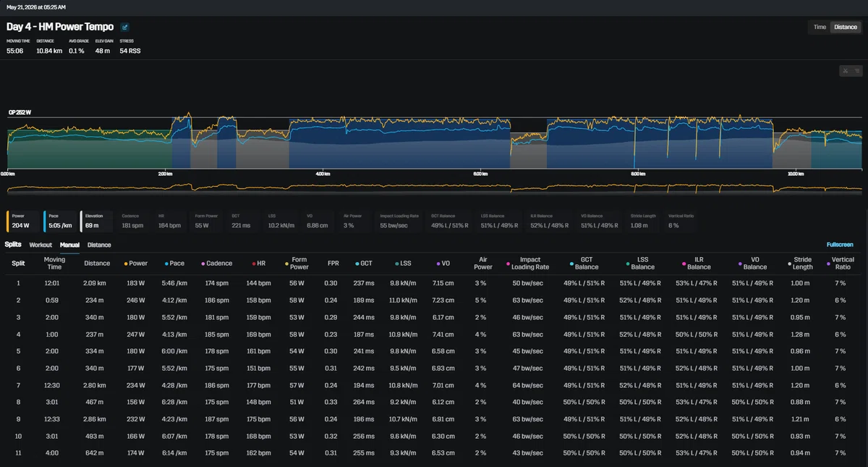Click the edit icon beside the activity title
Viewport: 868px width, 467px height.
[x=125, y=27]
